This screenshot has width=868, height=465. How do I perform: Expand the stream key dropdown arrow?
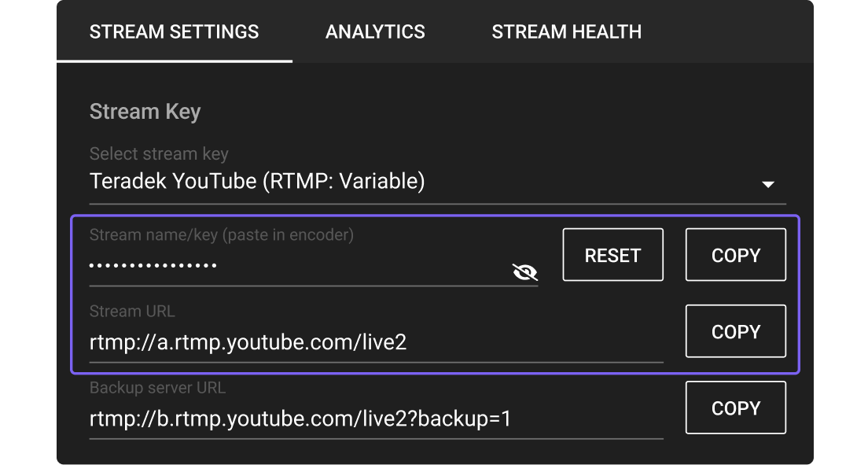point(768,184)
